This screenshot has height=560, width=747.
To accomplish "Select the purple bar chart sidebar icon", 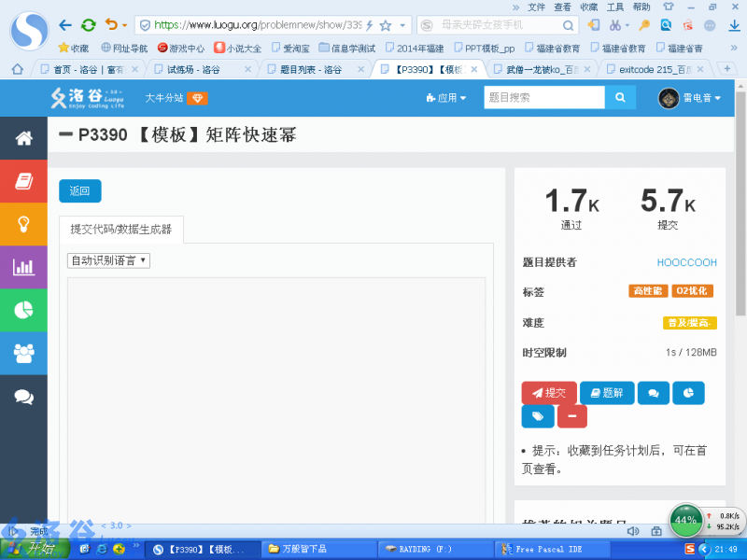I will [x=23, y=268].
